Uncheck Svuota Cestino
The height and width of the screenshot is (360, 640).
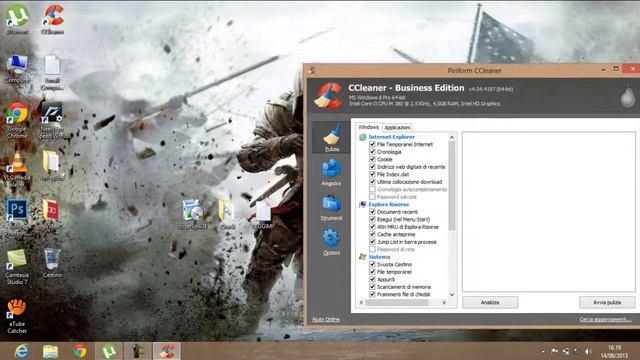372,264
